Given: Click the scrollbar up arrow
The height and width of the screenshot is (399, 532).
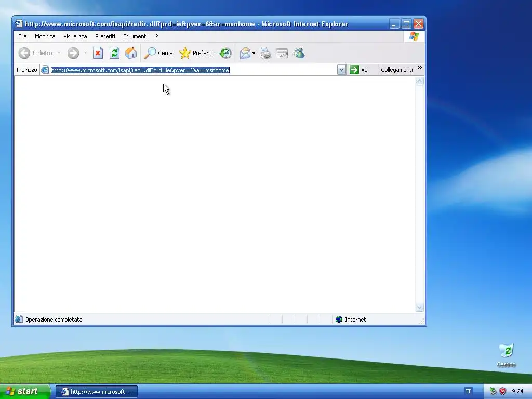Looking at the screenshot, I should click(419, 82).
